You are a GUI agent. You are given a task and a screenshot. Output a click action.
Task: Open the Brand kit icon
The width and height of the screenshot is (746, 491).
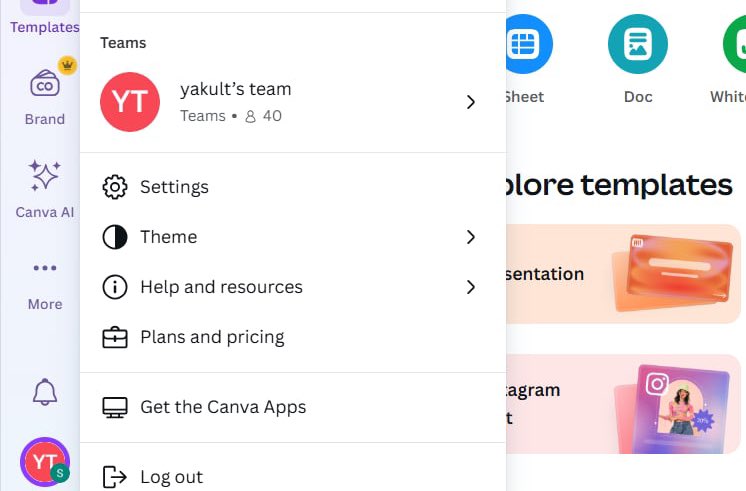coord(45,83)
